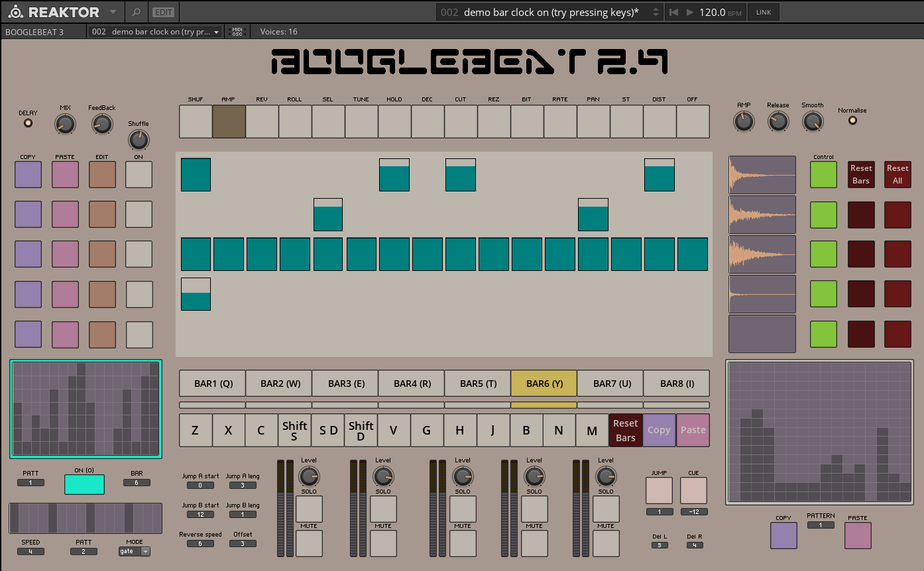924x571 pixels.
Task: Click Reset Bars next to the M key
Action: click(x=626, y=431)
